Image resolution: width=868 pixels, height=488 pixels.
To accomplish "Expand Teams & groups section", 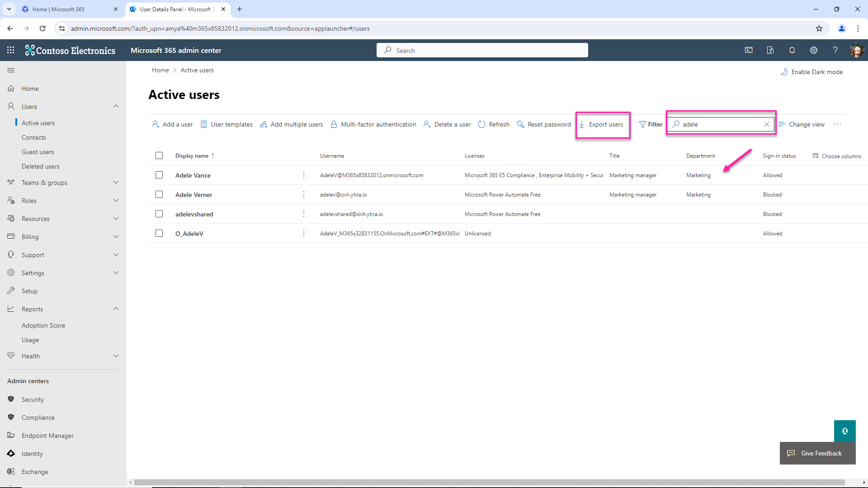I will coord(116,183).
